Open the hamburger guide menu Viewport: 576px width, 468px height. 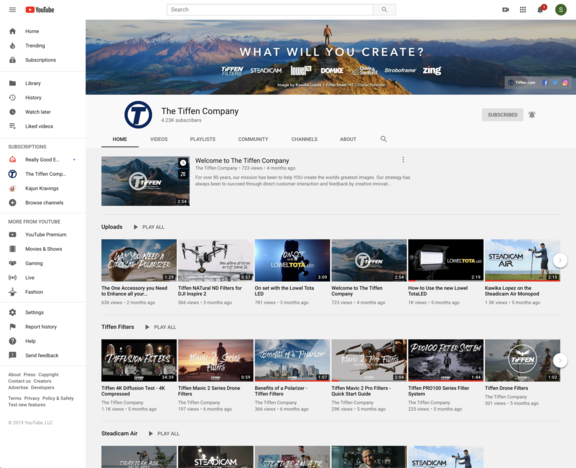coord(12,10)
